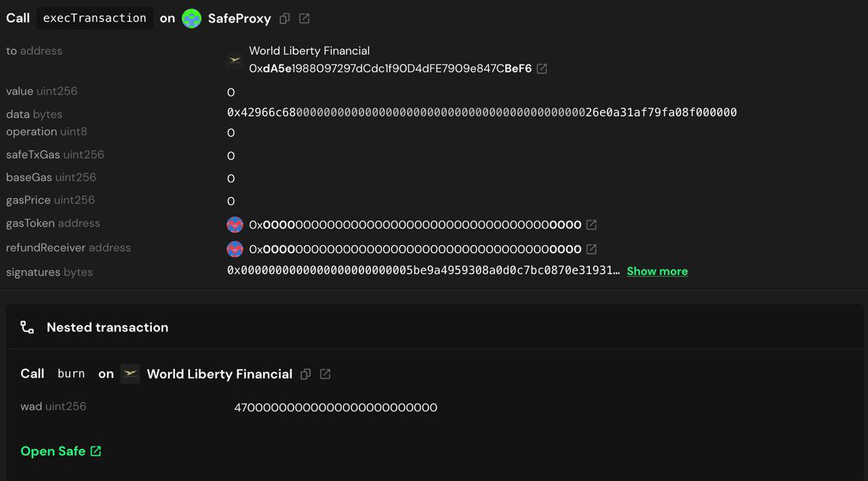Click the SafeProxy green avatar icon

tap(192, 18)
